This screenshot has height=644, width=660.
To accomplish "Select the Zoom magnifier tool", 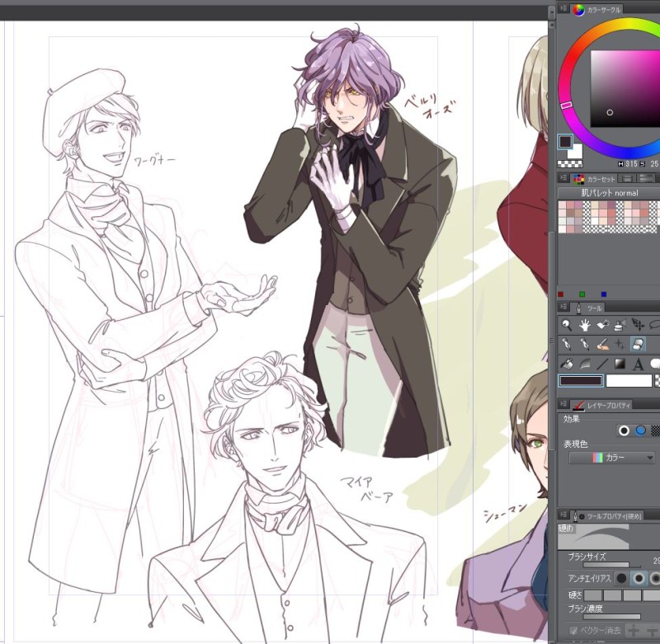I will 567,325.
